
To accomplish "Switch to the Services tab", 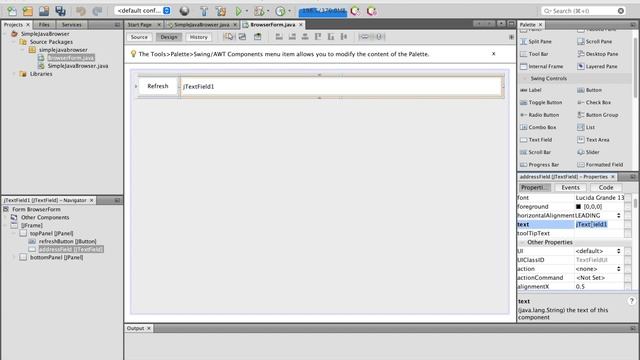I will [x=71, y=25].
